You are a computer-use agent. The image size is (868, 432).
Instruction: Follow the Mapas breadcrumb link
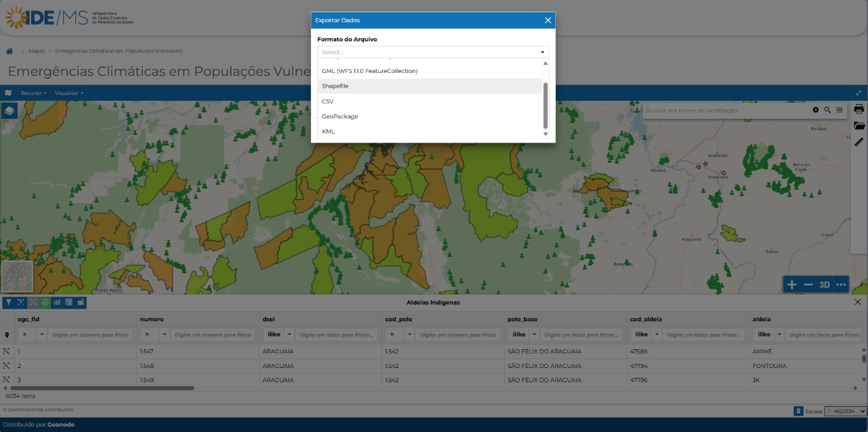click(x=37, y=50)
